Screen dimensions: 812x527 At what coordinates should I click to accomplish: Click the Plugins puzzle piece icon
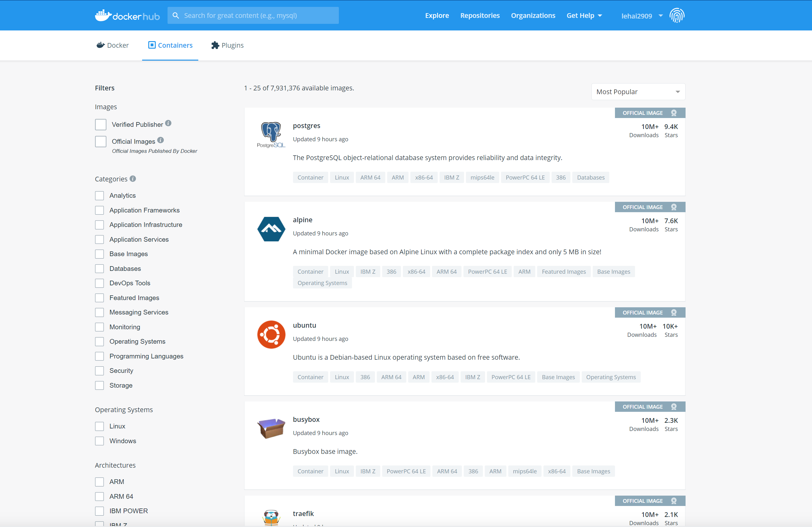pyautogui.click(x=215, y=45)
